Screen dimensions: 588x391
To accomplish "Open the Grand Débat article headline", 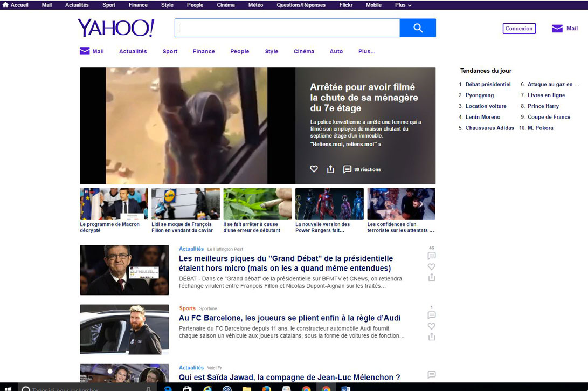I will 286,263.
